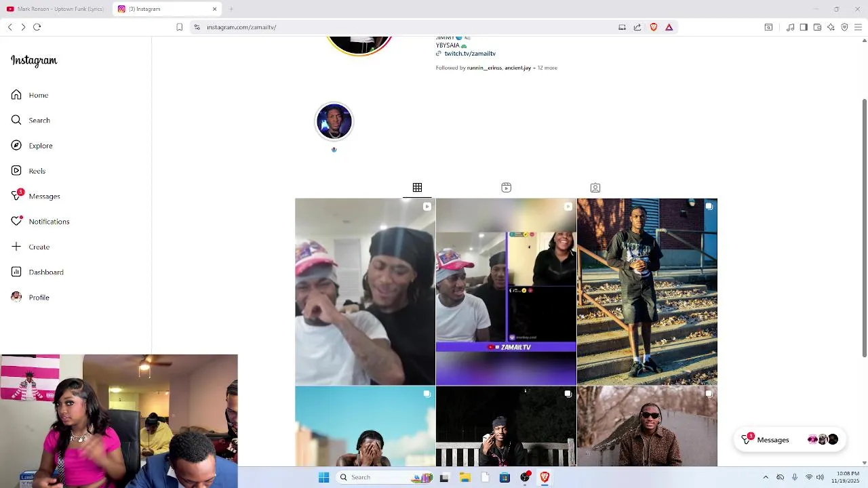Image resolution: width=868 pixels, height=488 pixels.
Task: Share this page via address bar icon
Action: 637,27
